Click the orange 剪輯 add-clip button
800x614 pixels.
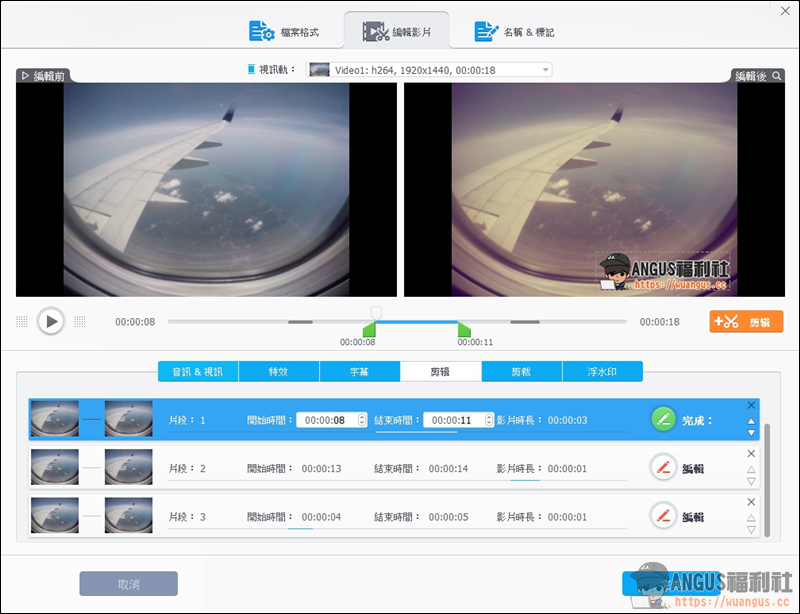tap(746, 322)
